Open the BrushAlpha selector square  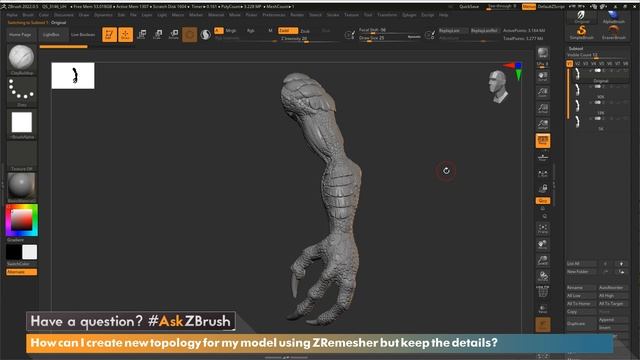pyautogui.click(x=21, y=123)
